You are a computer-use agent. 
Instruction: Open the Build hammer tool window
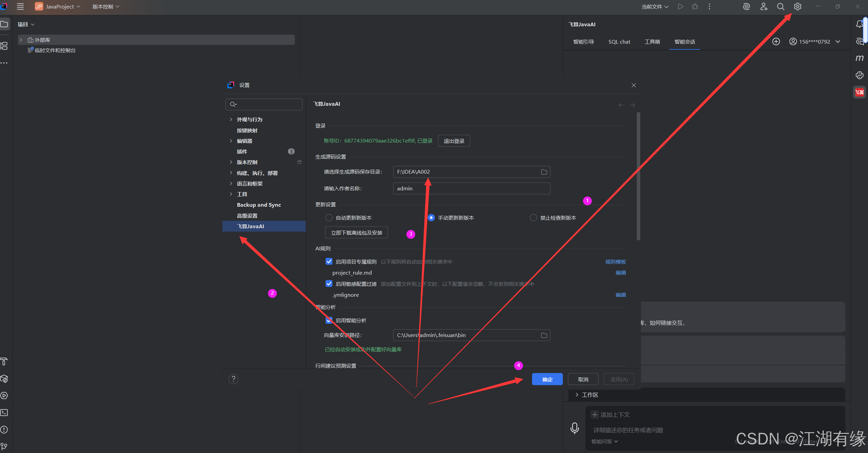(4, 361)
